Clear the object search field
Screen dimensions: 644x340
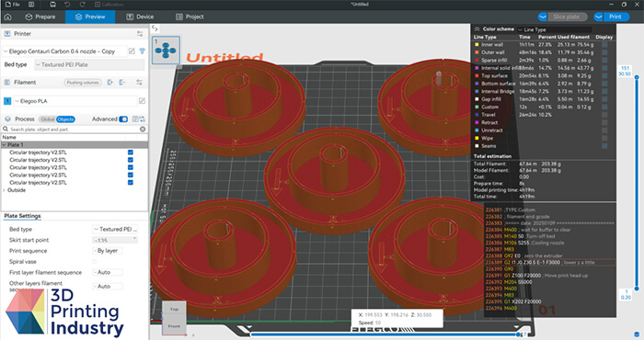[143, 130]
